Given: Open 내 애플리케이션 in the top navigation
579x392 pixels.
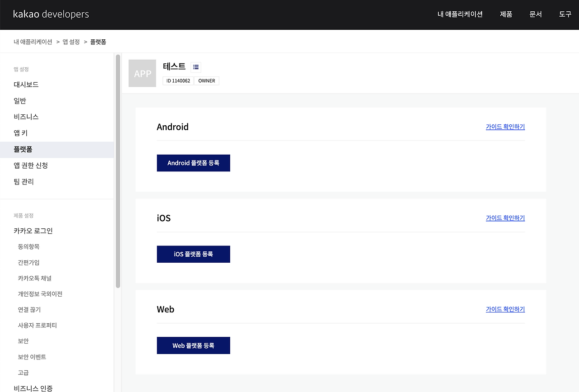Looking at the screenshot, I should 460,14.
